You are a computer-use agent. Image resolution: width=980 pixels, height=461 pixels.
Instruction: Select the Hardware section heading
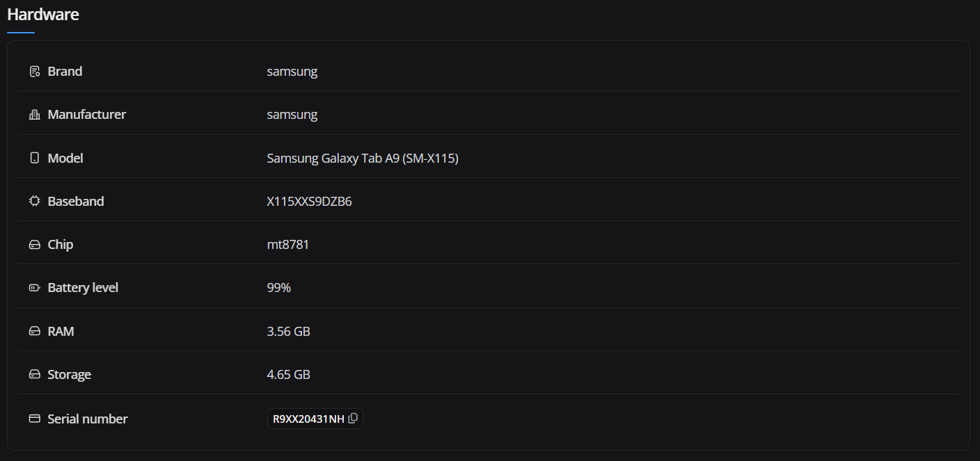click(43, 15)
